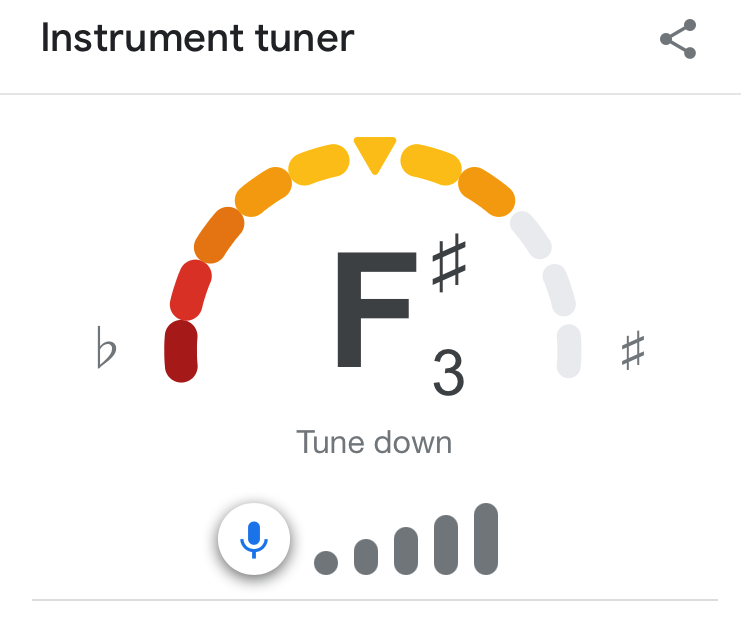Toggle the blue microphone button
This screenshot has height=625, width=741.
point(254,539)
